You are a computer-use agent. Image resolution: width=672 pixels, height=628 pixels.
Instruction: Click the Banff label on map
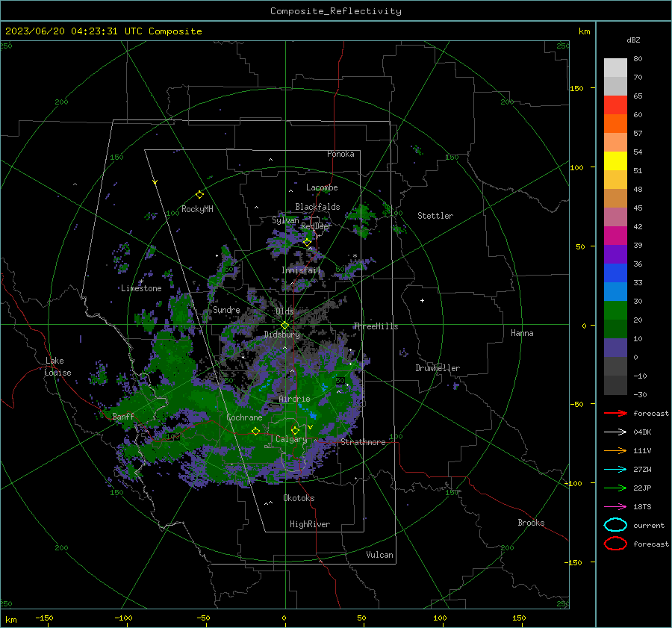click(x=123, y=417)
